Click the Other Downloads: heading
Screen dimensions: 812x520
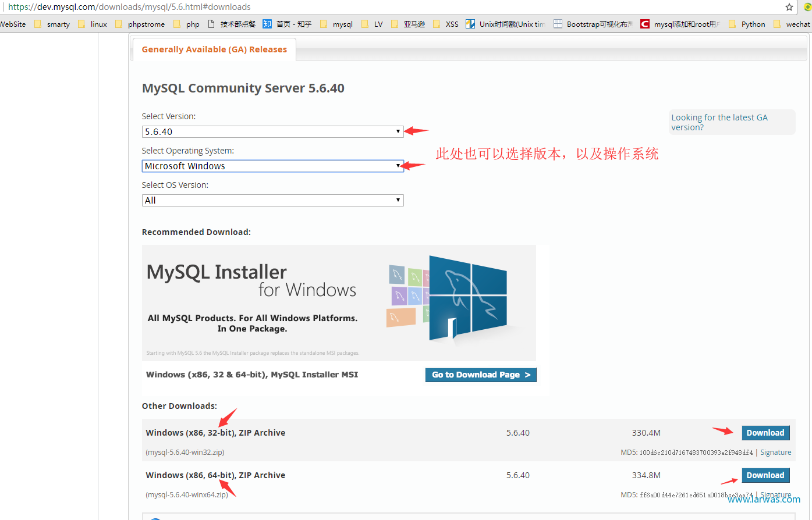click(x=179, y=406)
